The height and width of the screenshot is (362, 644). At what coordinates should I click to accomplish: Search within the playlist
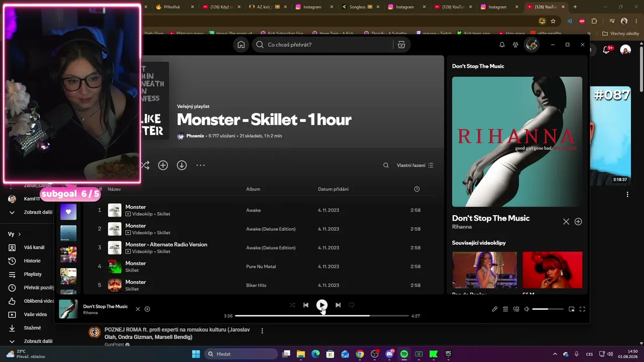(x=386, y=165)
